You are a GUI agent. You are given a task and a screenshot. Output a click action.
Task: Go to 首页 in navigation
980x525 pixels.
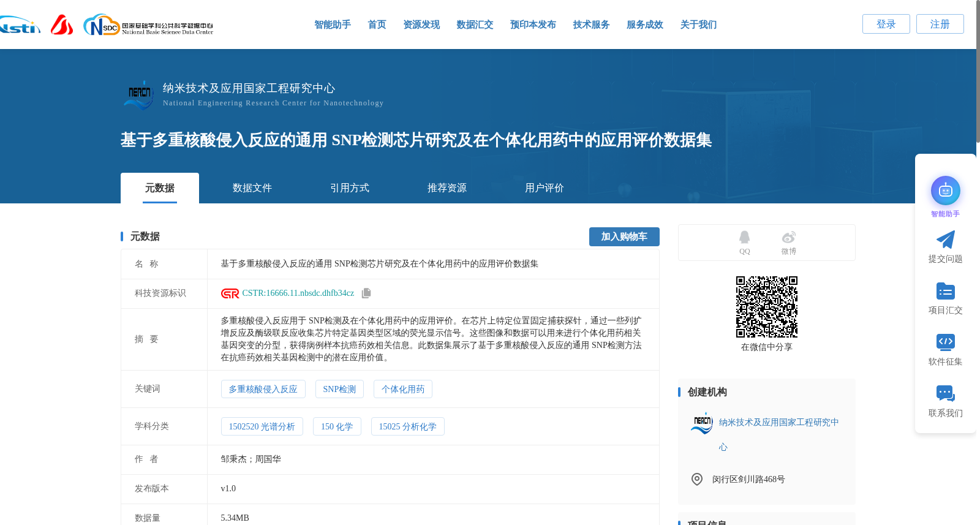click(377, 25)
